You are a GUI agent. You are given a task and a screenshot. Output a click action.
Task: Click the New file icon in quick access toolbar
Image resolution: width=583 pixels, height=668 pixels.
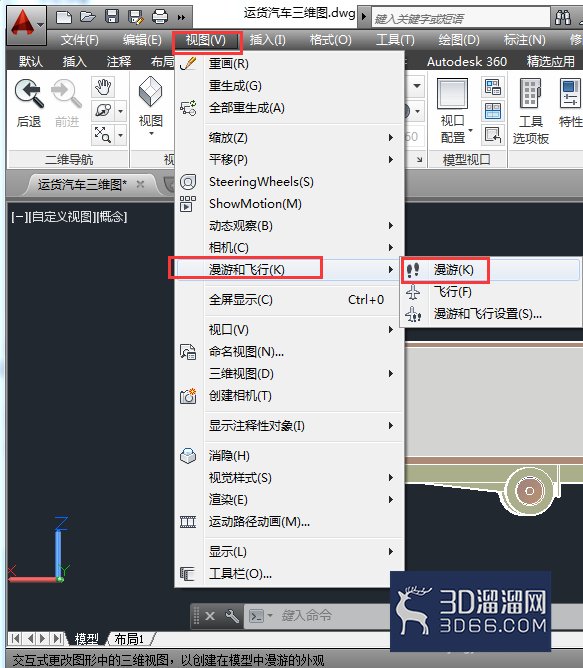point(64,17)
